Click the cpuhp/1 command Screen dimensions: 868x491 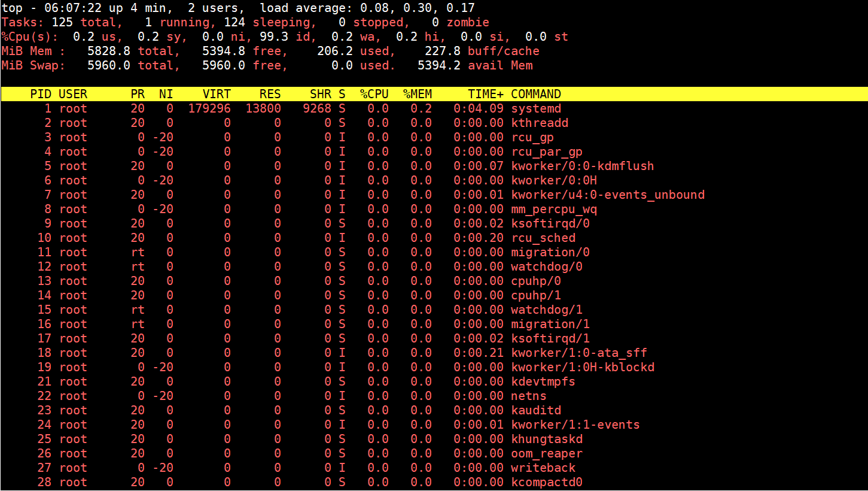click(536, 295)
